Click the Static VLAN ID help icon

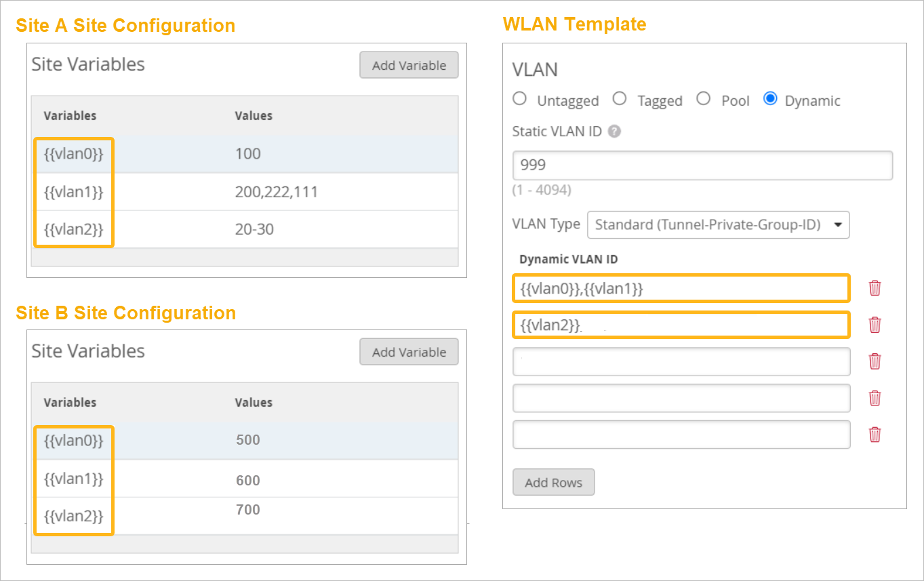tap(614, 132)
